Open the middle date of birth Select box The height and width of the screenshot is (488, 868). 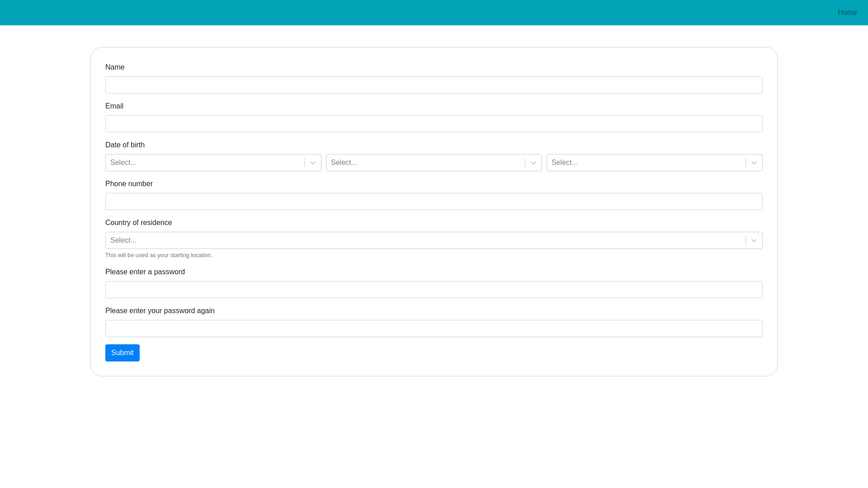point(425,163)
